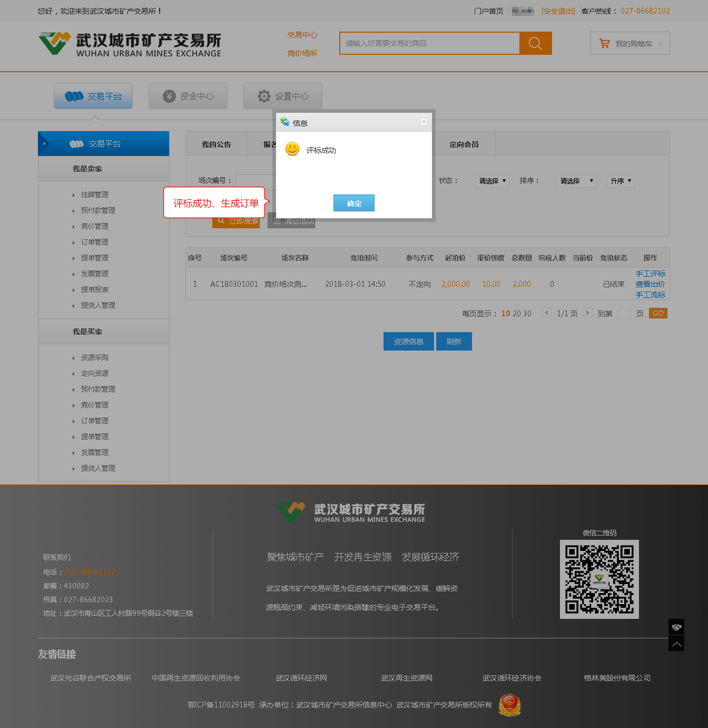
Task: Open the 定向会员 tab
Action: coord(464,144)
